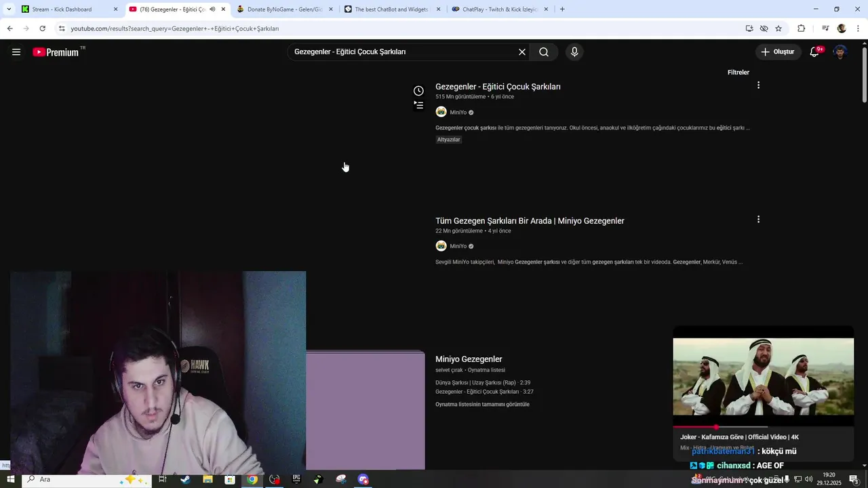
Task: Go back in browser
Action: click(9, 28)
